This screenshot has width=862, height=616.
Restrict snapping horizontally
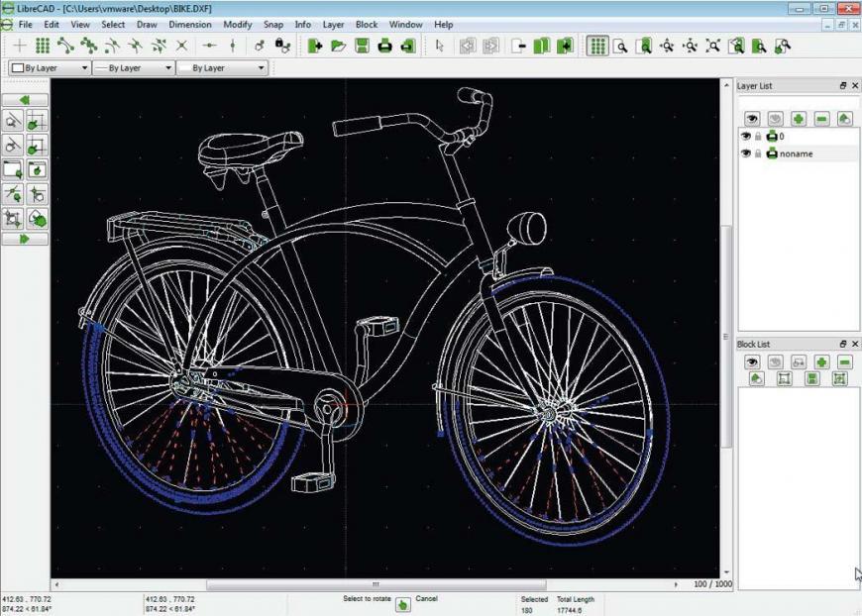[209, 46]
